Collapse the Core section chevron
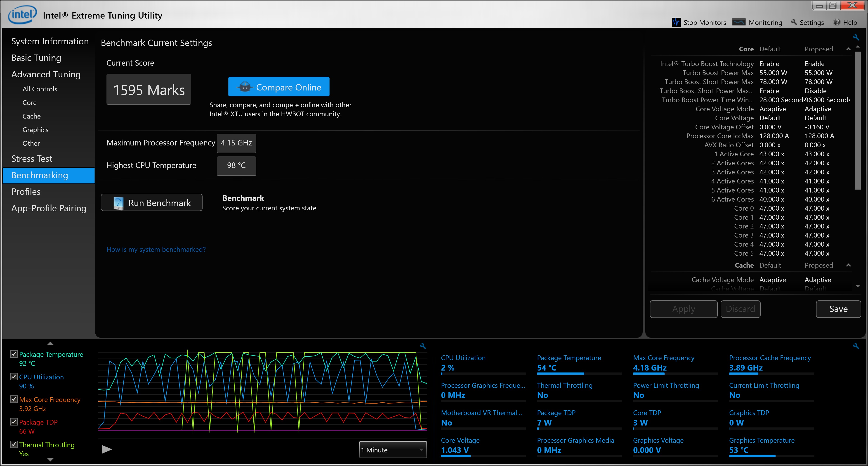Image resolution: width=868 pixels, height=466 pixels. 849,49
